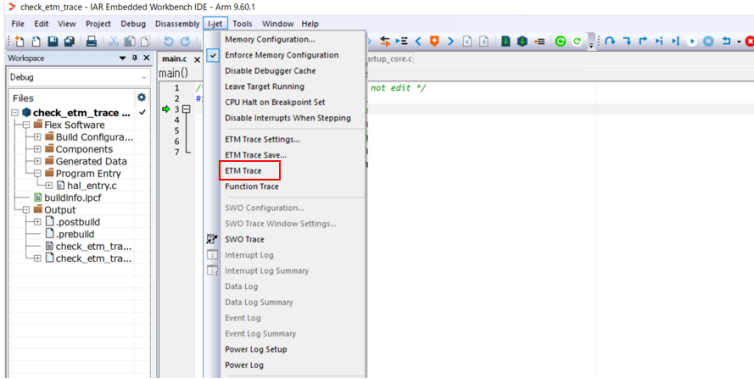754x379 pixels.
Task: Click the Save All toolbar icon
Action: tap(69, 41)
